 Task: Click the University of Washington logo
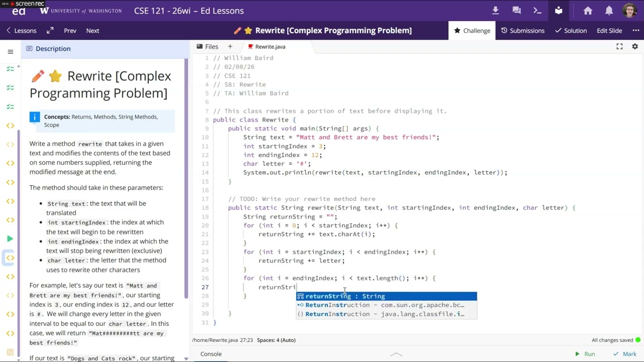pyautogui.click(x=80, y=11)
